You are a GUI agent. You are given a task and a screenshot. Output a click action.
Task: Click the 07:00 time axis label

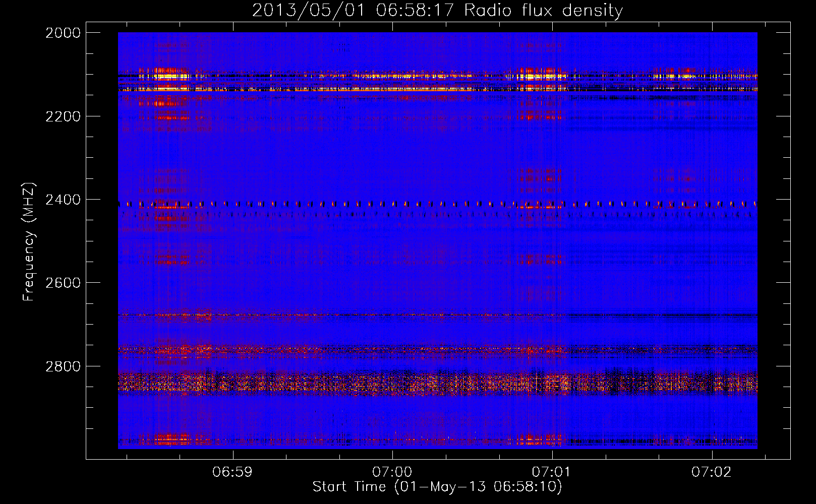pyautogui.click(x=392, y=472)
